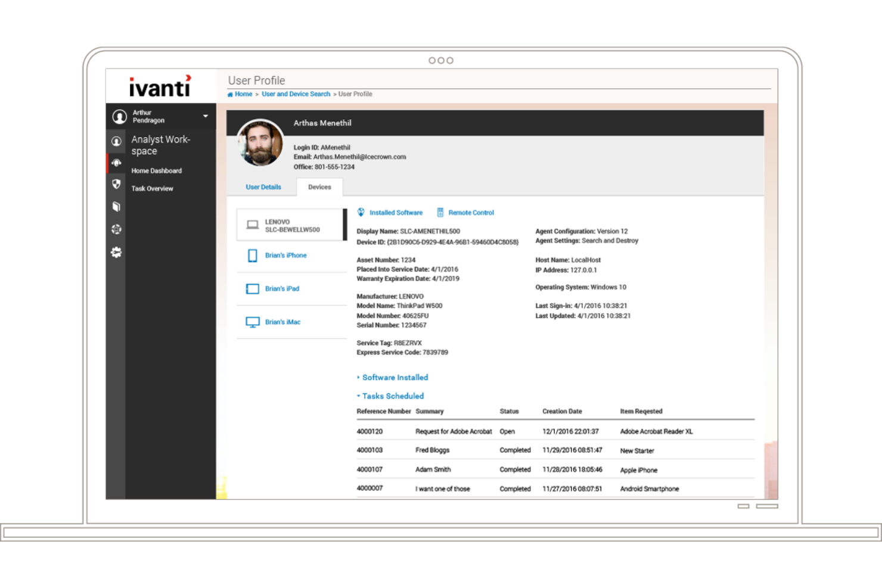This screenshot has height=588, width=882.
Task: Open the gear settings sidebar icon
Action: pyautogui.click(x=116, y=252)
